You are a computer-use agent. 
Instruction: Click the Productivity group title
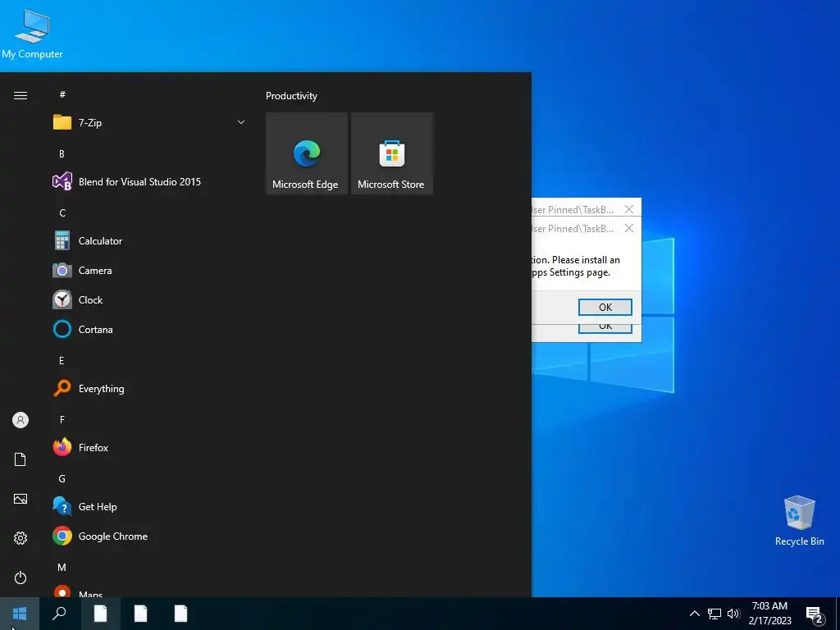tap(291, 96)
